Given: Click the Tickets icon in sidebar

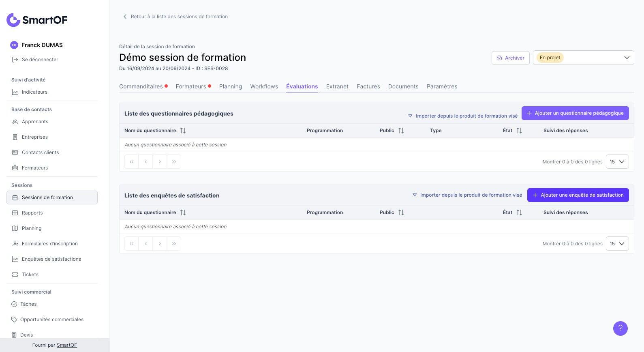Looking at the screenshot, I should tap(15, 275).
